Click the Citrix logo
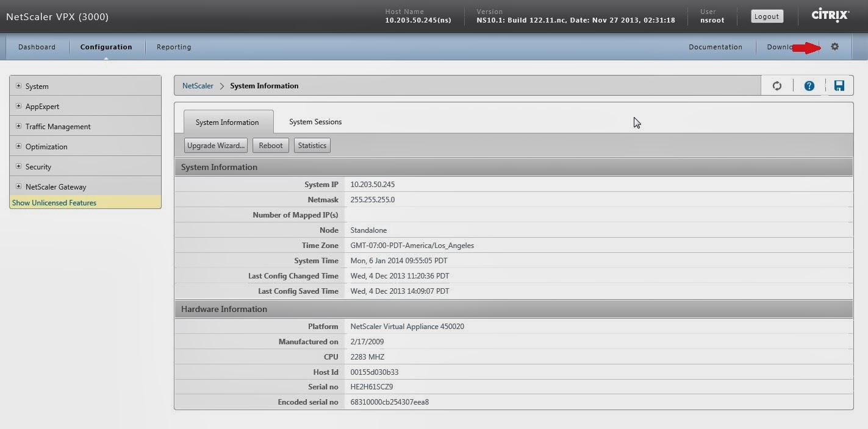868x429 pixels. [x=830, y=15]
